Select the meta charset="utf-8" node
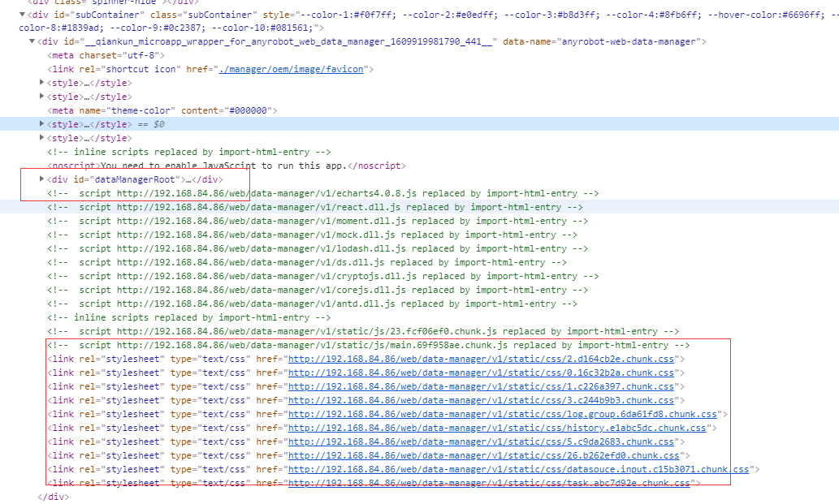Image resolution: width=839 pixels, height=504 pixels. (106, 55)
